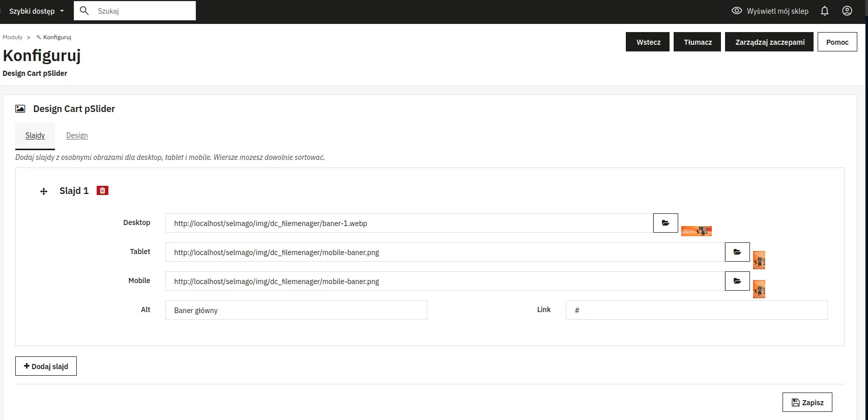Click the Link input field
Screen dimensions: 868x420
[696, 310]
